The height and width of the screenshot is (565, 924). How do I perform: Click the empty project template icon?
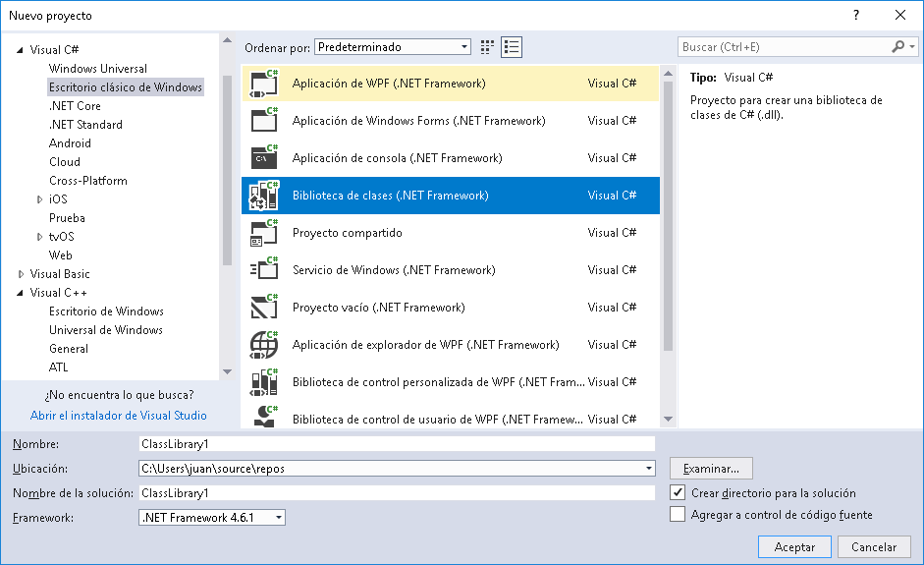click(x=264, y=308)
